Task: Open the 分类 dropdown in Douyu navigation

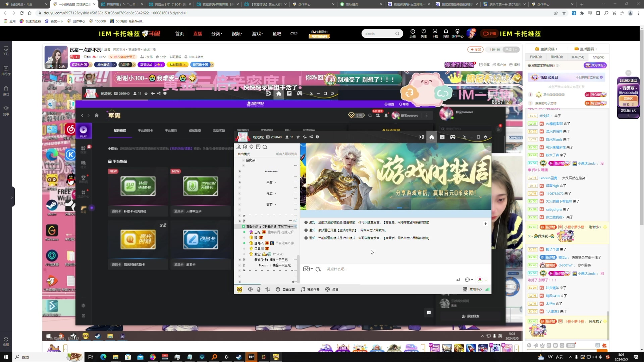Action: point(216,34)
